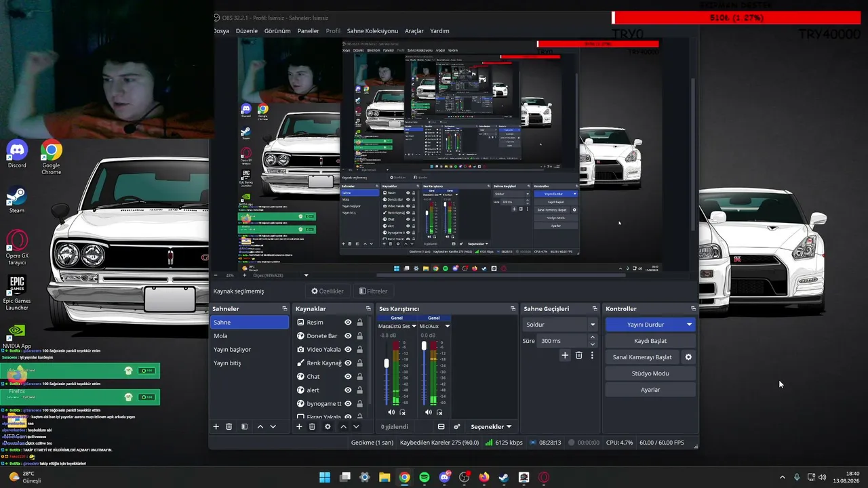
Task: Unlock the Chat source
Action: click(359, 377)
